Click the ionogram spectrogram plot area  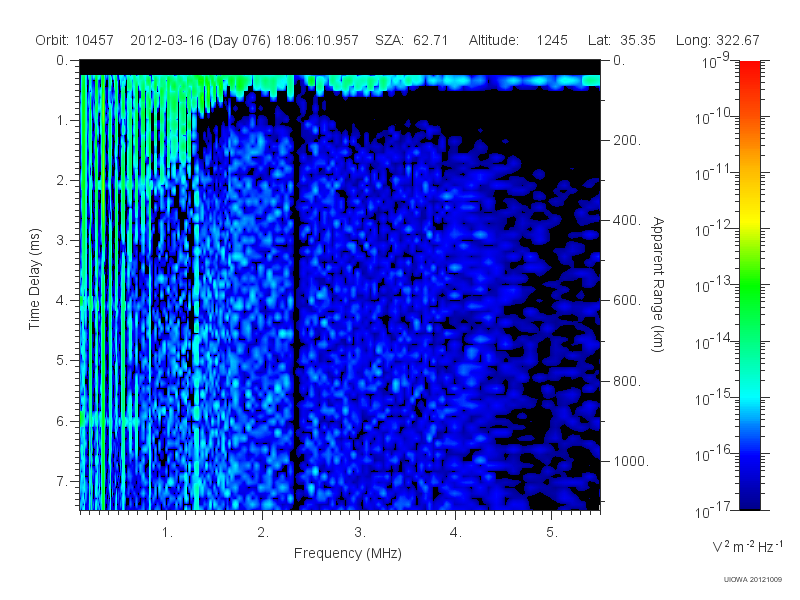click(340, 285)
